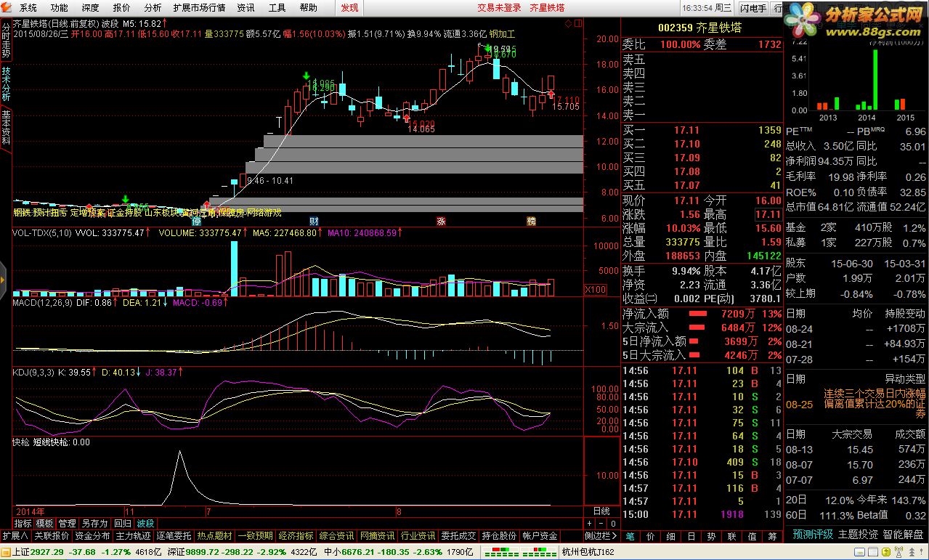Toggle the 侧边栏> sidebar
The width and height of the screenshot is (929, 560).
tap(600, 536)
